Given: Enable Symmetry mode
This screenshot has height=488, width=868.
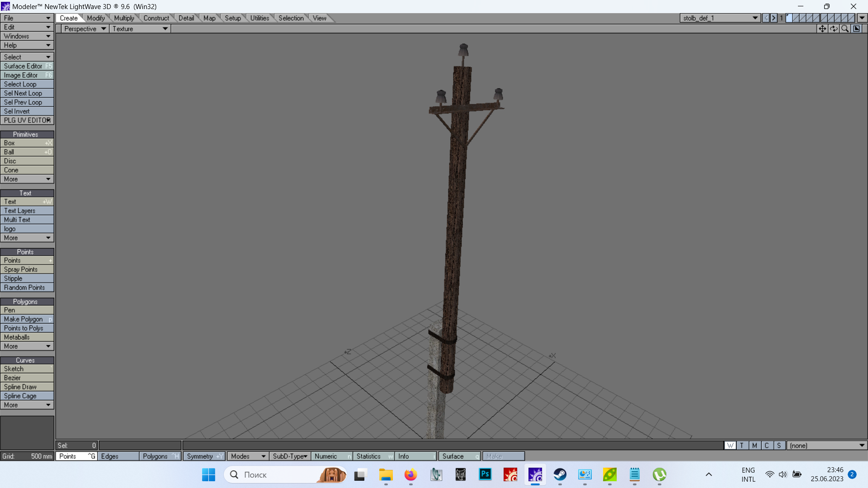Looking at the screenshot, I should [203, 456].
